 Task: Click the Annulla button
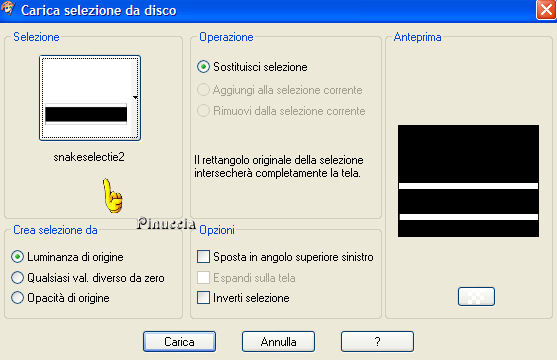click(278, 342)
